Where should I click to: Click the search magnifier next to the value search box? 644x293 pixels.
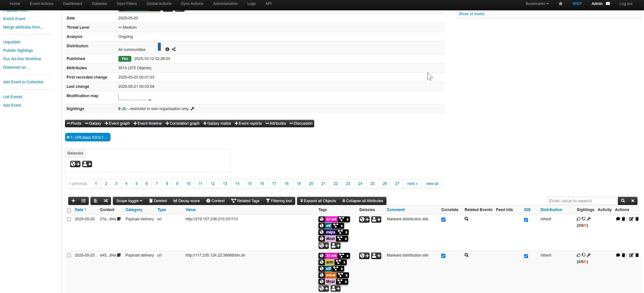click(x=623, y=201)
